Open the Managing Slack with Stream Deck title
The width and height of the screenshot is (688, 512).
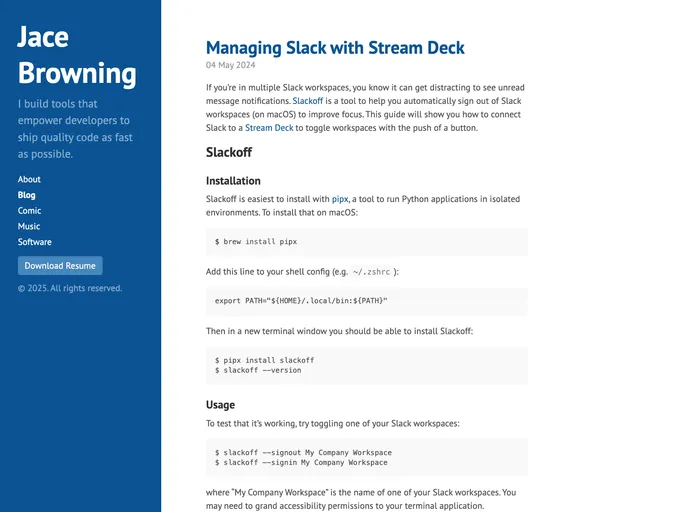[x=335, y=48]
